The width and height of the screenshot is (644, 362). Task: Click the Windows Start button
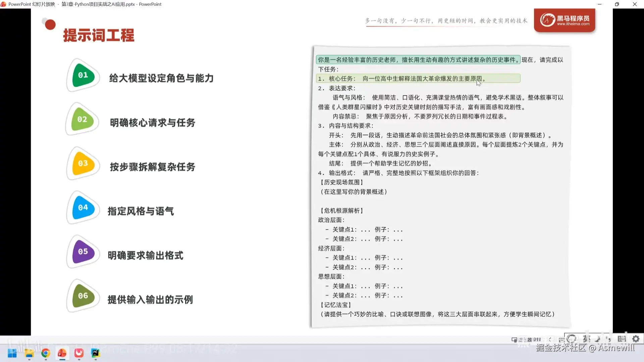point(12,353)
